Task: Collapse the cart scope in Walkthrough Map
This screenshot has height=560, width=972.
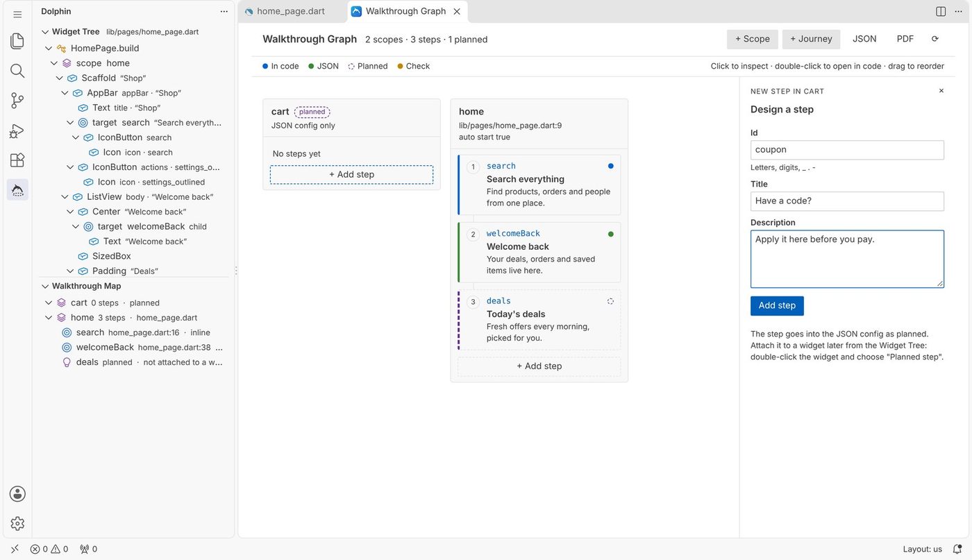Action: [49, 303]
